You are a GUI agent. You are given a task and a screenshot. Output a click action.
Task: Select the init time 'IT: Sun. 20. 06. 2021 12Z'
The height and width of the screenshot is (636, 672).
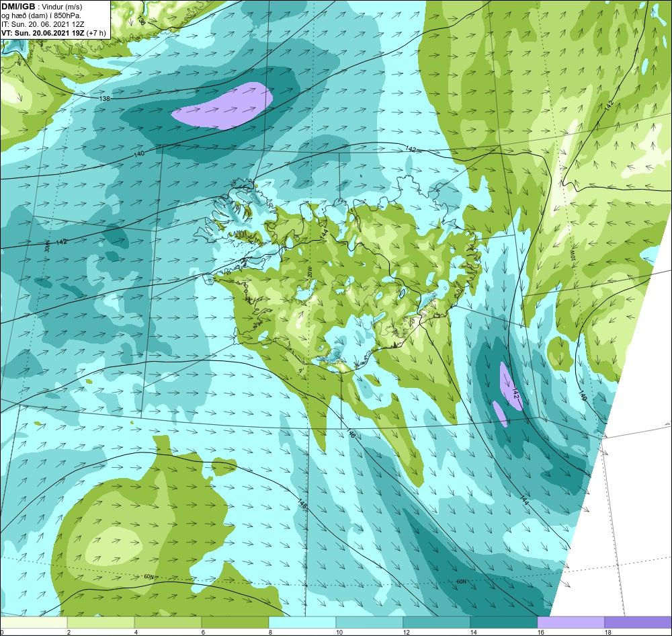pos(44,24)
